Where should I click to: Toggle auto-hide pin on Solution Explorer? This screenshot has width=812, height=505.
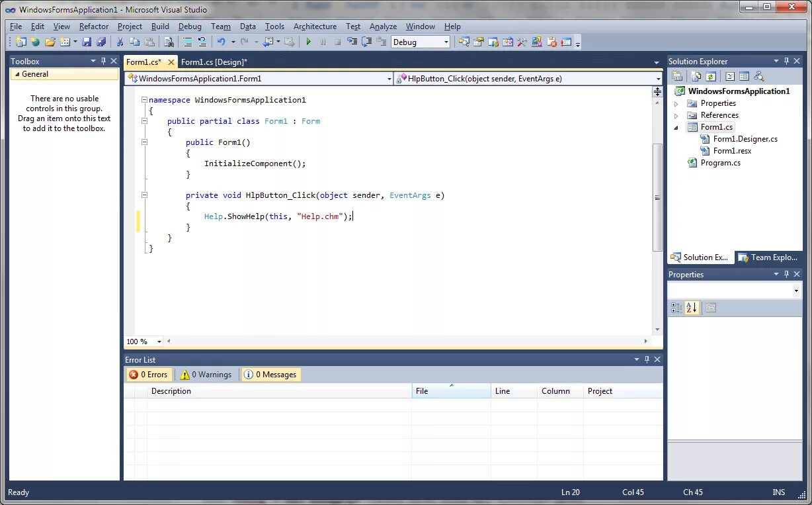(786, 61)
